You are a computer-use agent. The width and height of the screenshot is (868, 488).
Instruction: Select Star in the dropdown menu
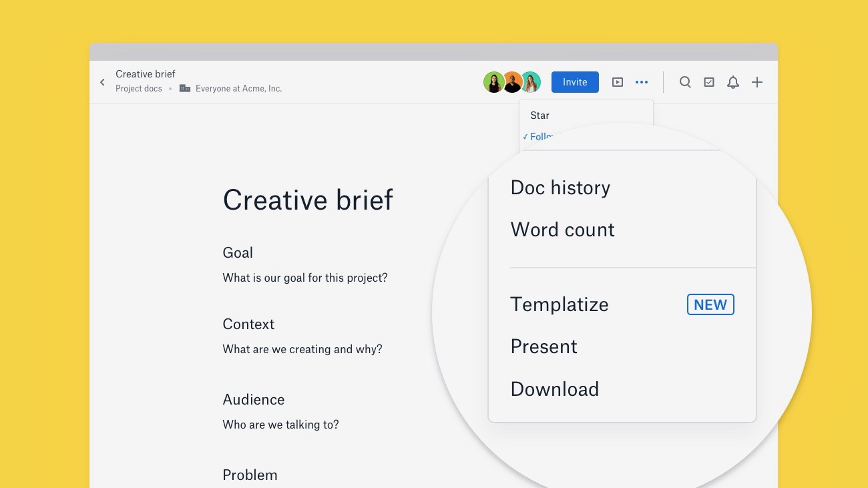(539, 115)
